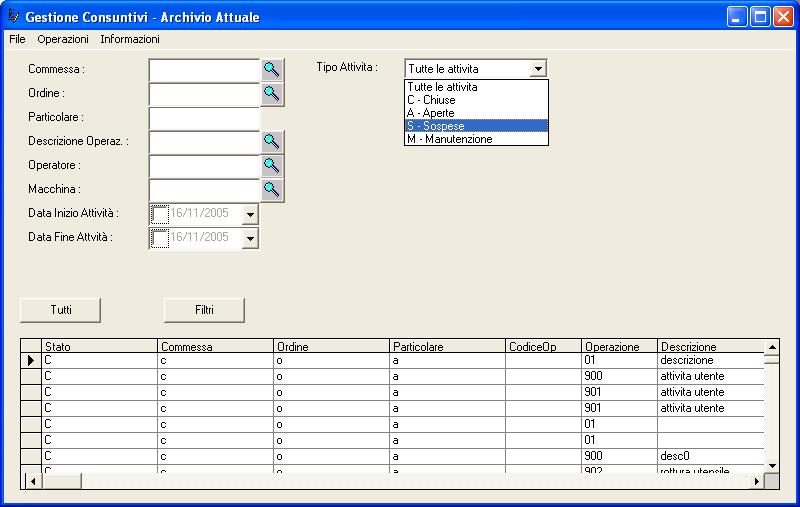Image resolution: width=800 pixels, height=507 pixels.
Task: Choose 'C - Chiuse' in the list
Action: [476, 100]
